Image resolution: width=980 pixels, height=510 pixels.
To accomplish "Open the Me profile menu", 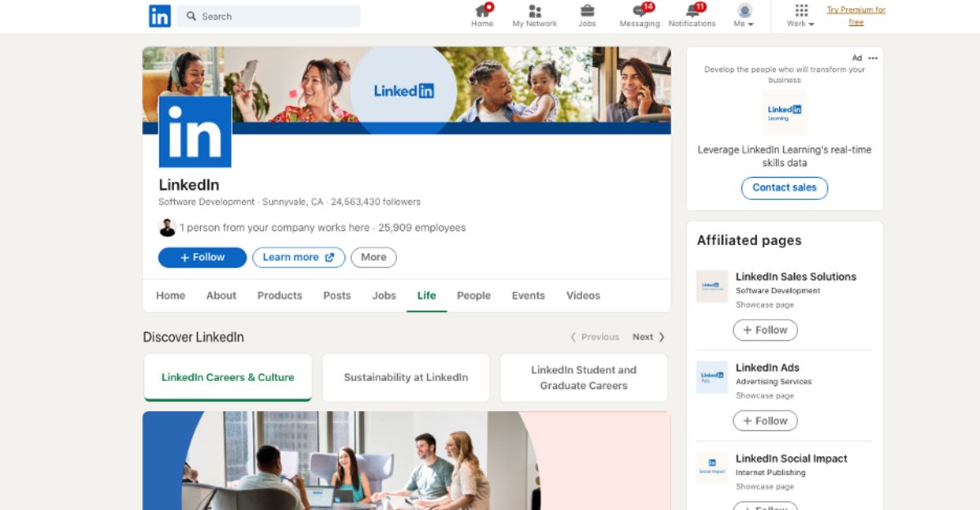I will (744, 16).
